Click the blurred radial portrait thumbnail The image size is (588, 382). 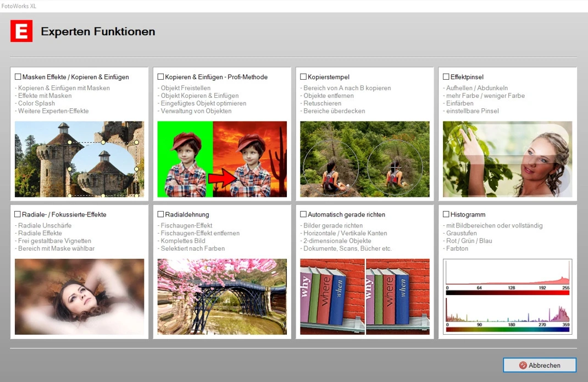(79, 296)
